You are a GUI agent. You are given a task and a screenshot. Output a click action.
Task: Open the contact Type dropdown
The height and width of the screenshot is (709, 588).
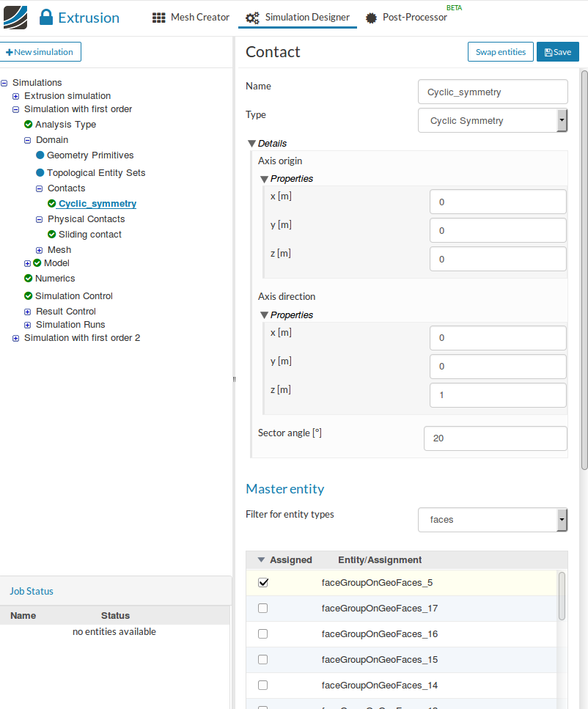pyautogui.click(x=493, y=120)
